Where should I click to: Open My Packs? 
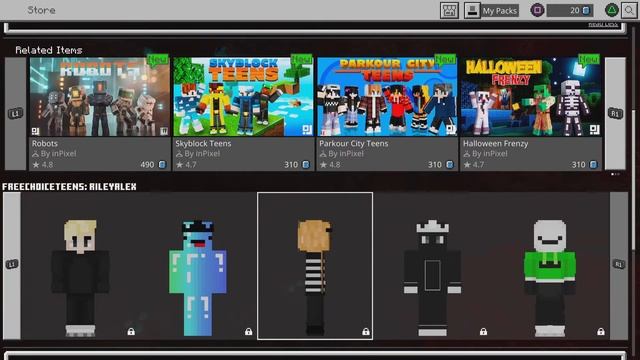tap(491, 11)
